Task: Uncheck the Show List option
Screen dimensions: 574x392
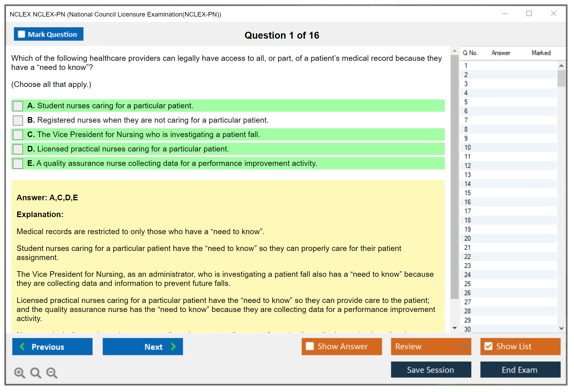Action: tap(488, 346)
